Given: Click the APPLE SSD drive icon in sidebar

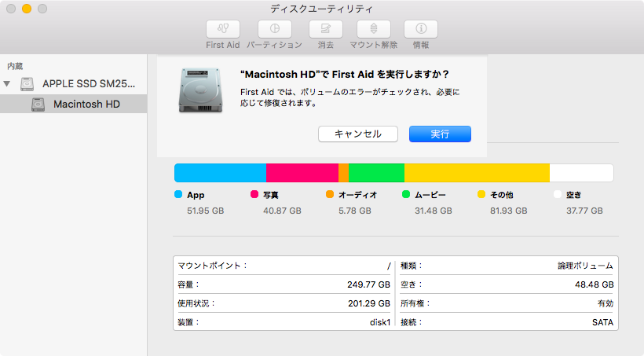Looking at the screenshot, I should (x=27, y=84).
